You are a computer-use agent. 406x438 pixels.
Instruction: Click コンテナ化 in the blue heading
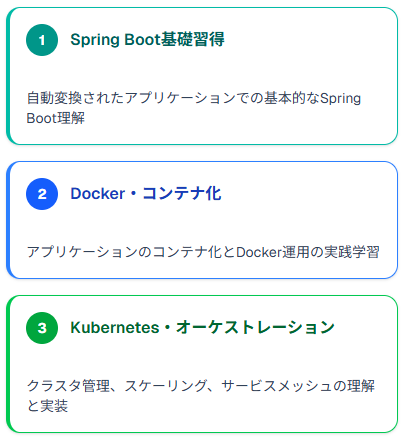(x=182, y=194)
